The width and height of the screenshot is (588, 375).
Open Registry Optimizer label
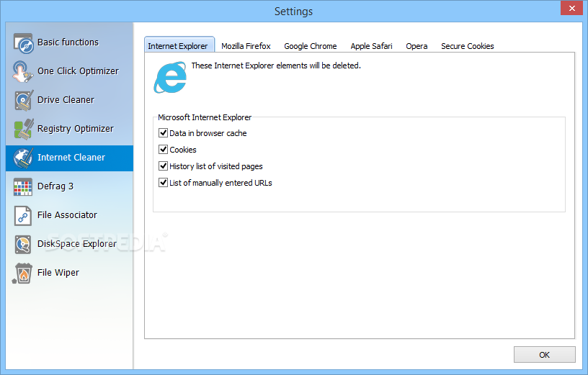point(76,129)
